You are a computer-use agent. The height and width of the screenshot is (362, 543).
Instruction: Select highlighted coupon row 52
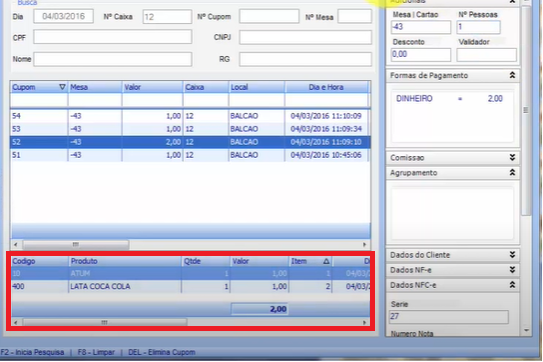190,142
